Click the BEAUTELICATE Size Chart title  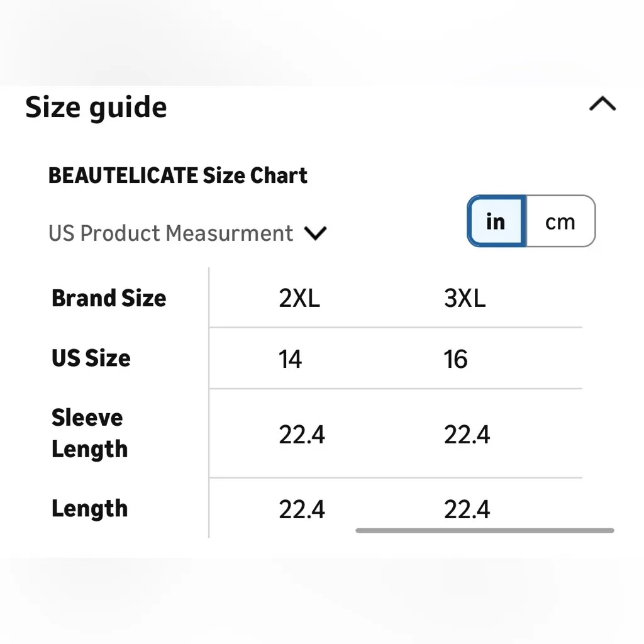pyautogui.click(x=178, y=175)
